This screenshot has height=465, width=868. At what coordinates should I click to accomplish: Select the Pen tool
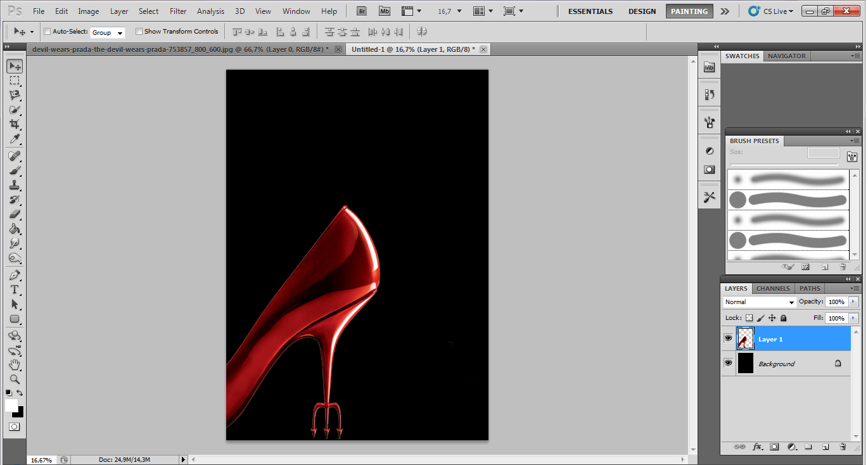[x=14, y=276]
